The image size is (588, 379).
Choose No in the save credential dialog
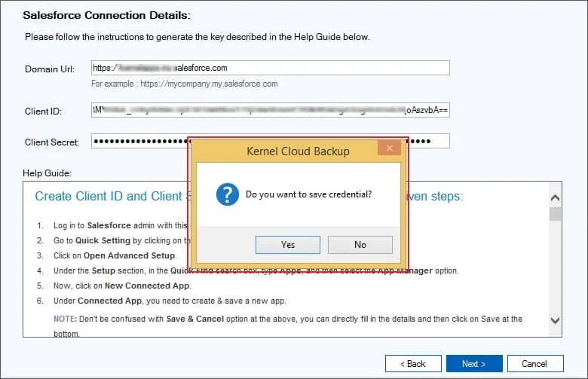pos(360,245)
